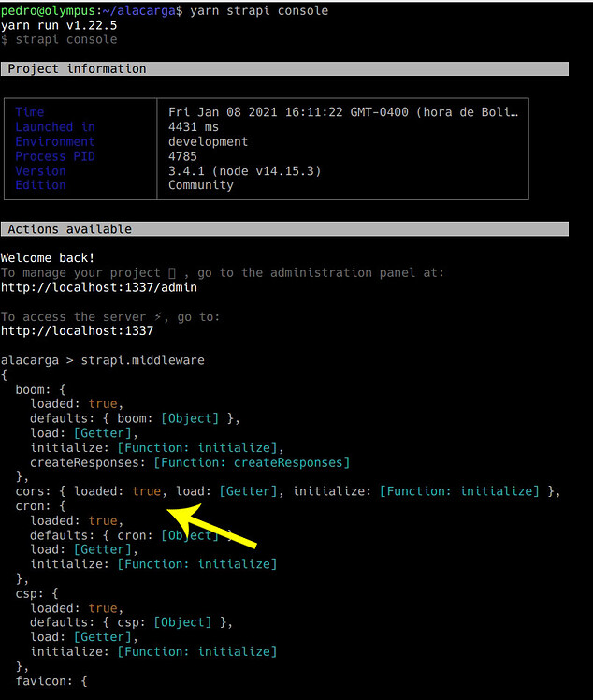Click the 'pedro@olympus' prompt username

[x=47, y=10]
